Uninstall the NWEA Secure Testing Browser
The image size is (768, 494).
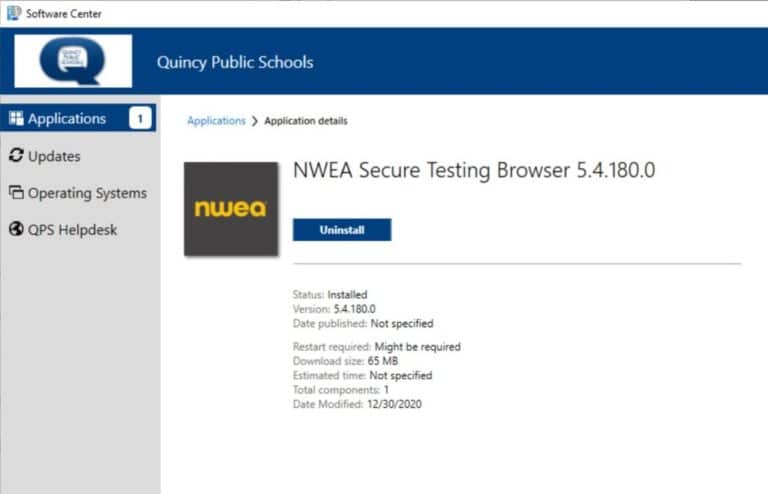tap(342, 230)
